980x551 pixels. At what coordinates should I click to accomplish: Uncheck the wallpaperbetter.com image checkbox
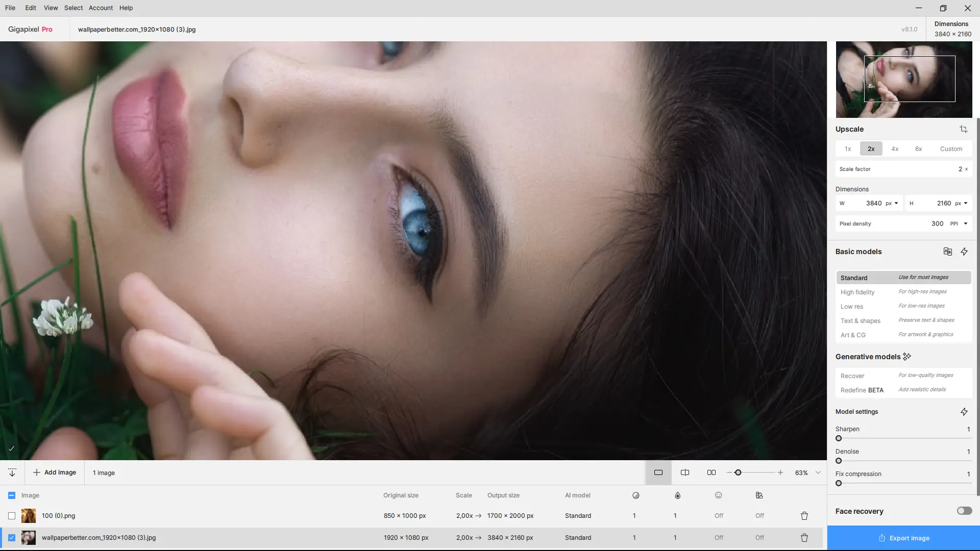(12, 538)
